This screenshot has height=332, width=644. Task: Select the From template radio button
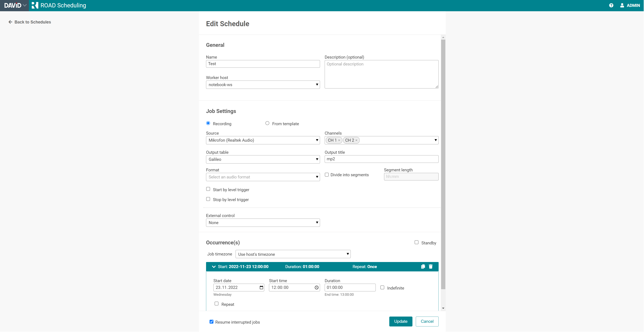267,123
